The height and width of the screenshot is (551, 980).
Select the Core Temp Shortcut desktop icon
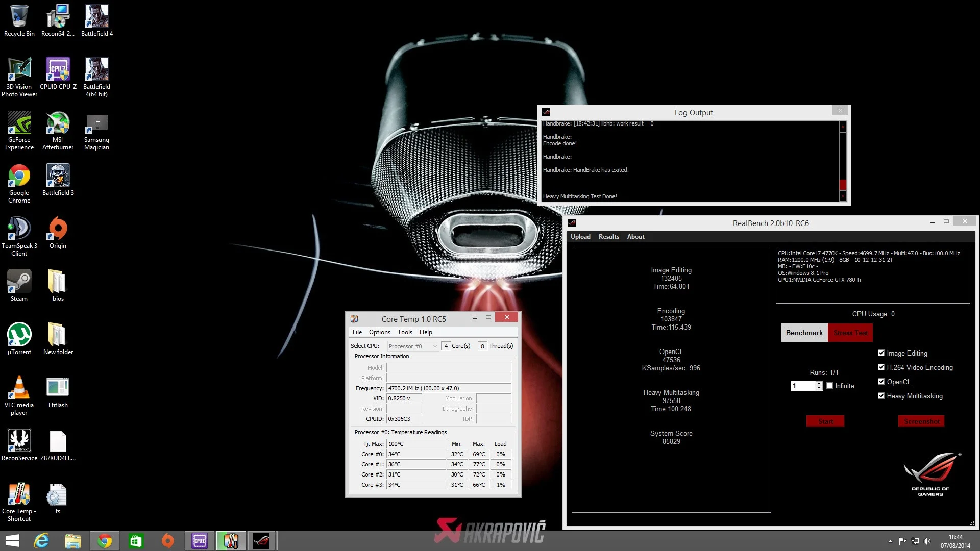(x=19, y=503)
